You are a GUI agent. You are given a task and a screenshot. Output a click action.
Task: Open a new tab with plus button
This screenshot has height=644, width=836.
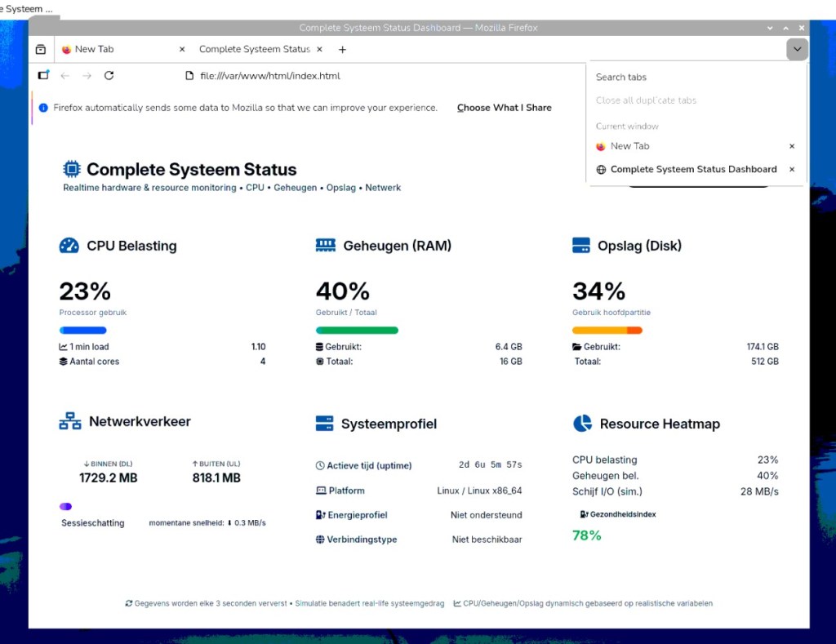[342, 50]
